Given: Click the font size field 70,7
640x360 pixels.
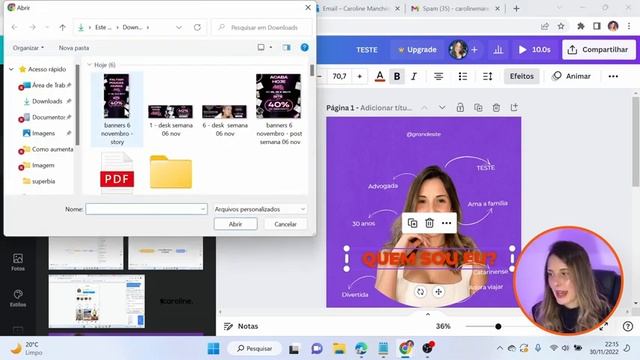Looking at the screenshot, I should [339, 76].
